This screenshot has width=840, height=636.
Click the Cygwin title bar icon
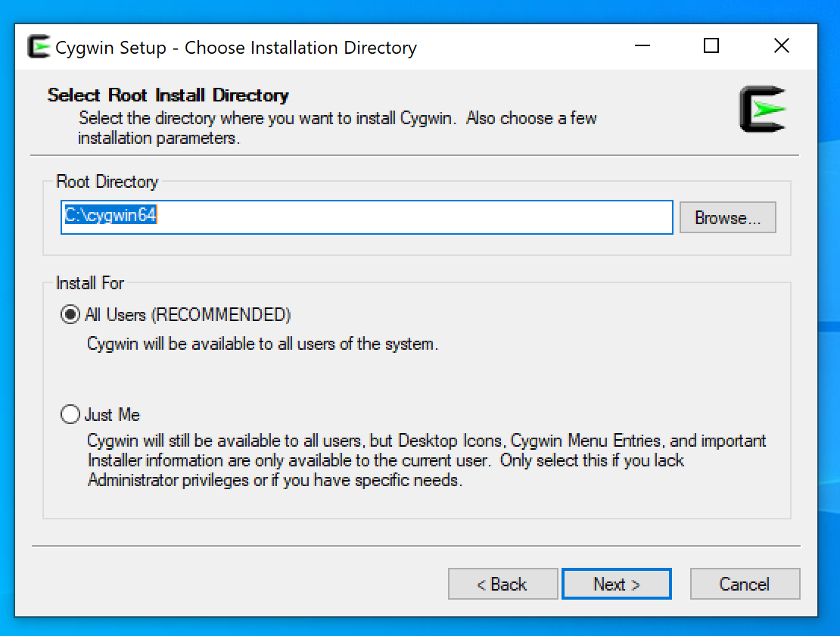click(38, 47)
